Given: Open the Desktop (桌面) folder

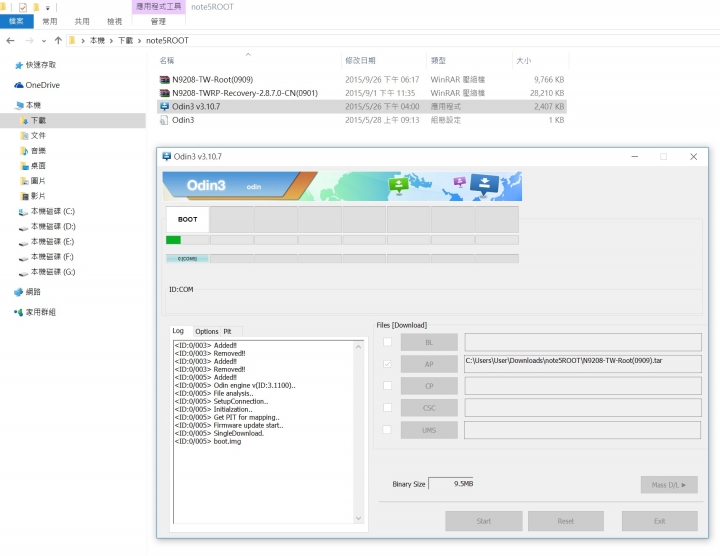Looking at the screenshot, I should (33, 166).
